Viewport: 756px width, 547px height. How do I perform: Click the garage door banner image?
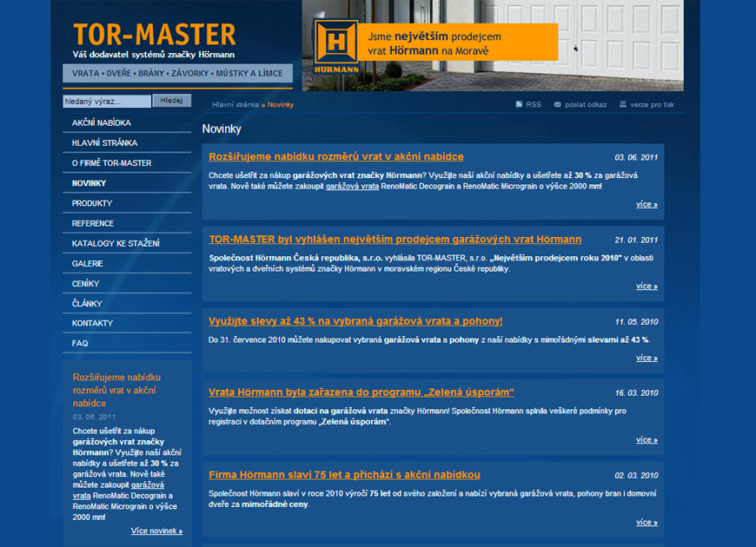[492, 45]
